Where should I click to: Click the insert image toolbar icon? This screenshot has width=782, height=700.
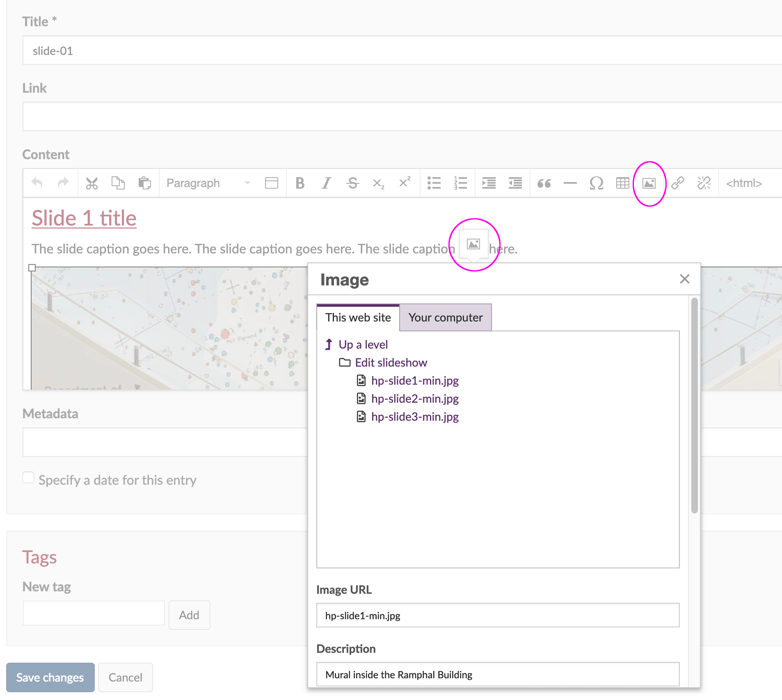649,183
